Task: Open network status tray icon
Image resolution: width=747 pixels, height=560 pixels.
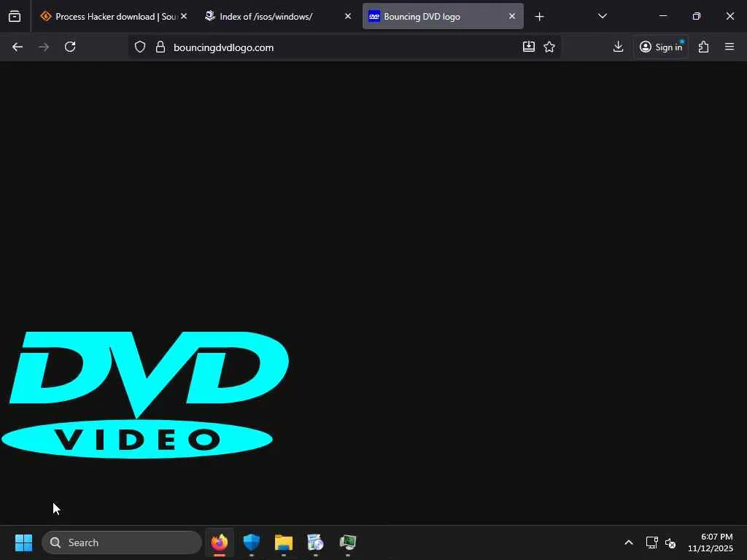Action: (651, 542)
